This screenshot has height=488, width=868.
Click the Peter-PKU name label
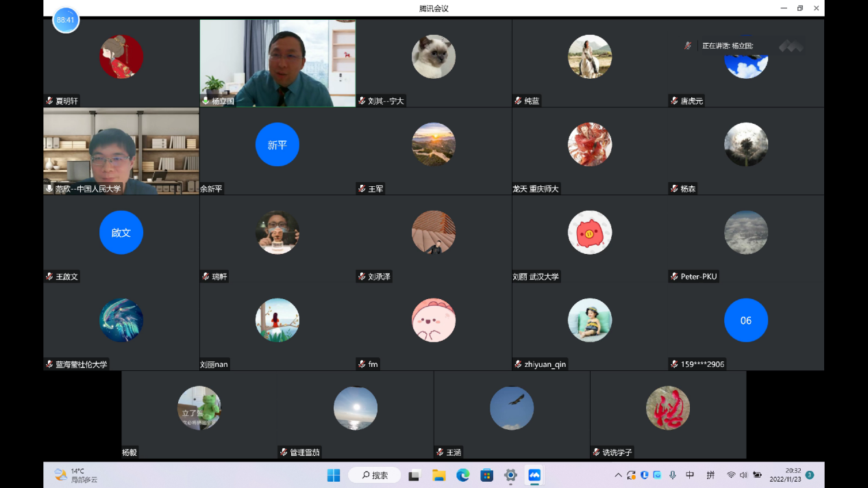(698, 277)
